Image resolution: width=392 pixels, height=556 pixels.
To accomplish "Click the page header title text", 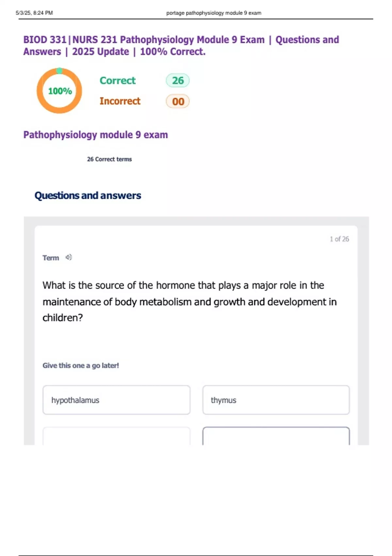I will (x=214, y=13).
